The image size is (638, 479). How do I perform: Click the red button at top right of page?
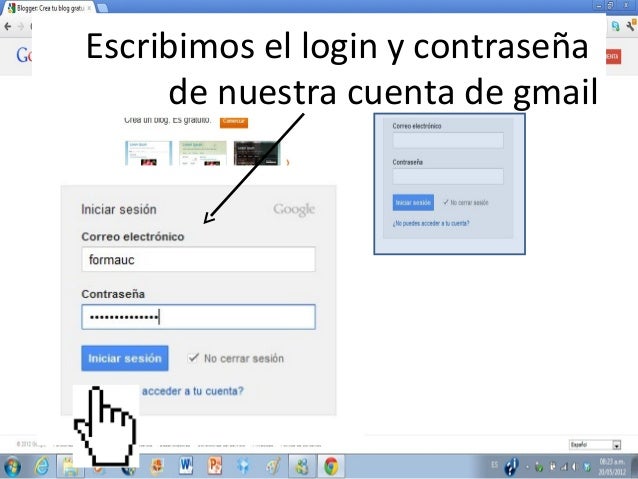pyautogui.click(x=613, y=56)
